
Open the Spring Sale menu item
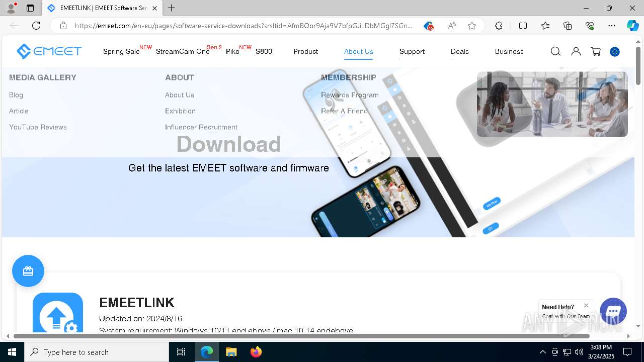(121, 51)
